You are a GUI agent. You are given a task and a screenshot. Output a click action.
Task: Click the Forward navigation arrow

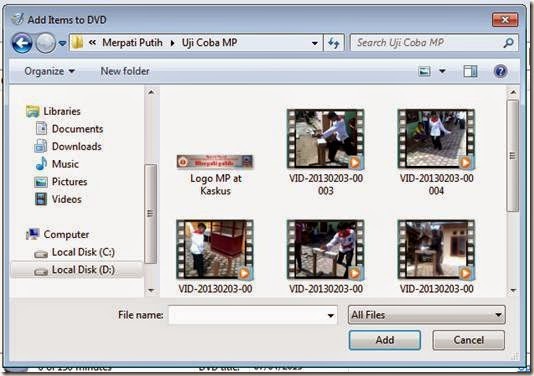point(45,43)
